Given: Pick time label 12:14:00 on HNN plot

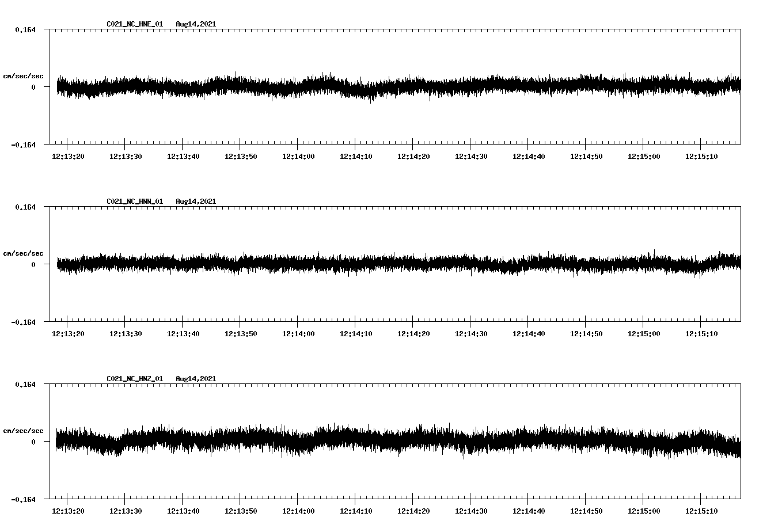Looking at the screenshot, I should pos(298,333).
